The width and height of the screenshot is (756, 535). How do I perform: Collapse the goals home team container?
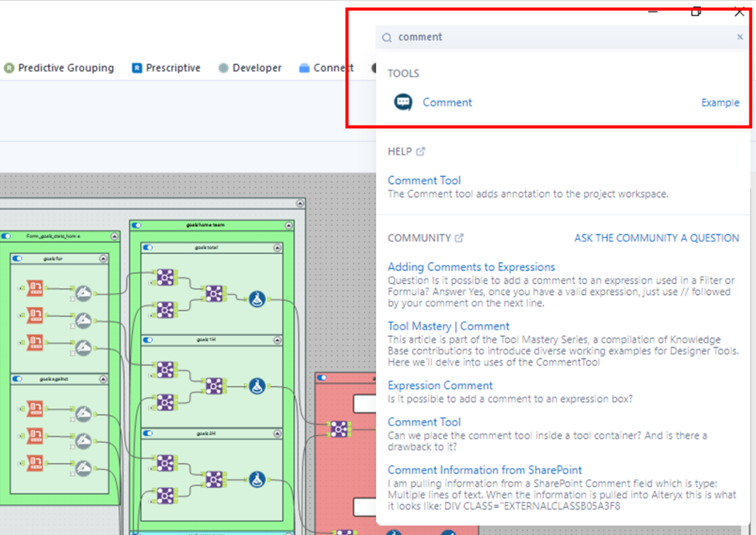click(289, 226)
